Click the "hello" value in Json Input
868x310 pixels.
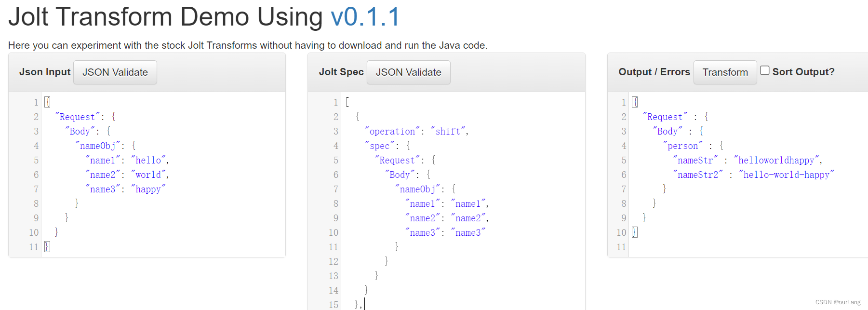(x=148, y=160)
